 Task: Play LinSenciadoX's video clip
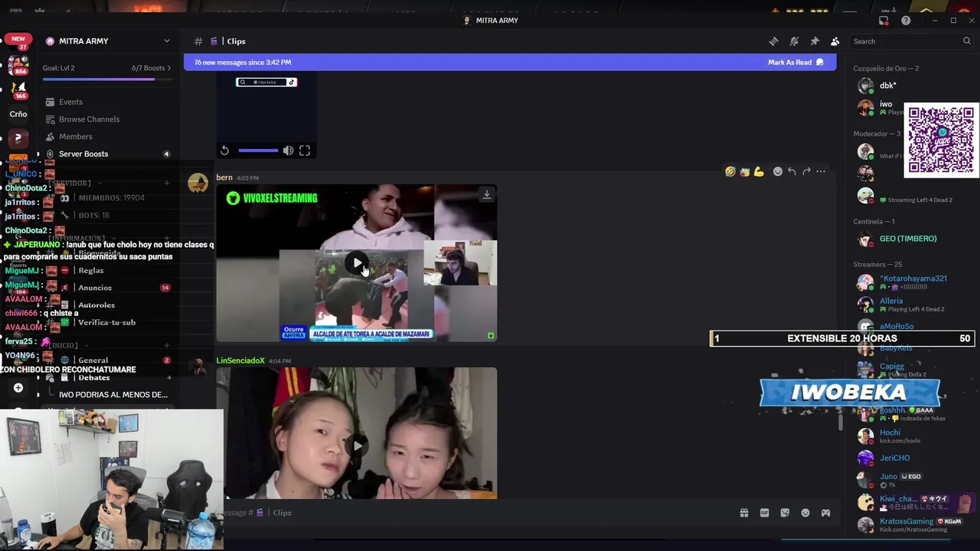(357, 445)
